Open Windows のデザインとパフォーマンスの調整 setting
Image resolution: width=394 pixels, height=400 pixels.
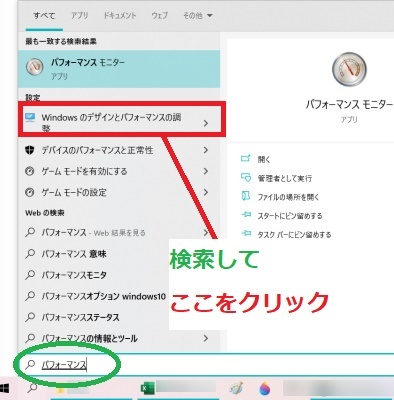(119, 122)
